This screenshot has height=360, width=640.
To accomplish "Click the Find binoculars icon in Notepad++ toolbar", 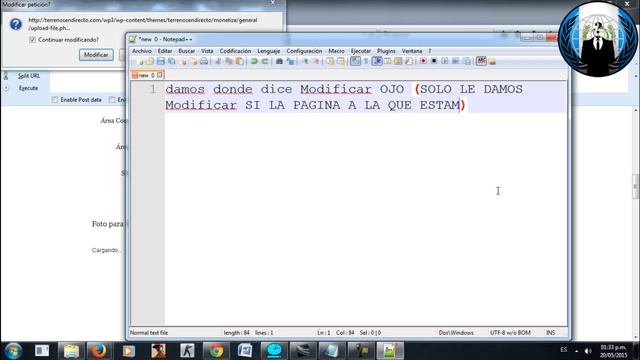I will coord(279,61).
